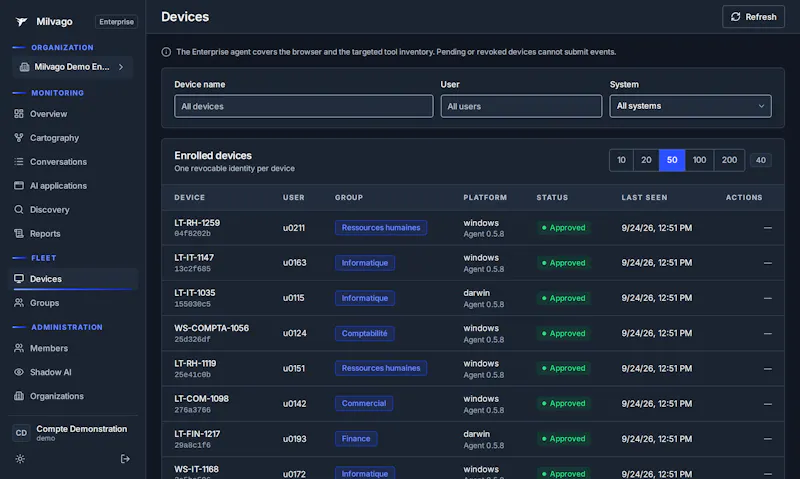This screenshot has height=479, width=800.
Task: Open Reports section
Action: tap(45, 234)
